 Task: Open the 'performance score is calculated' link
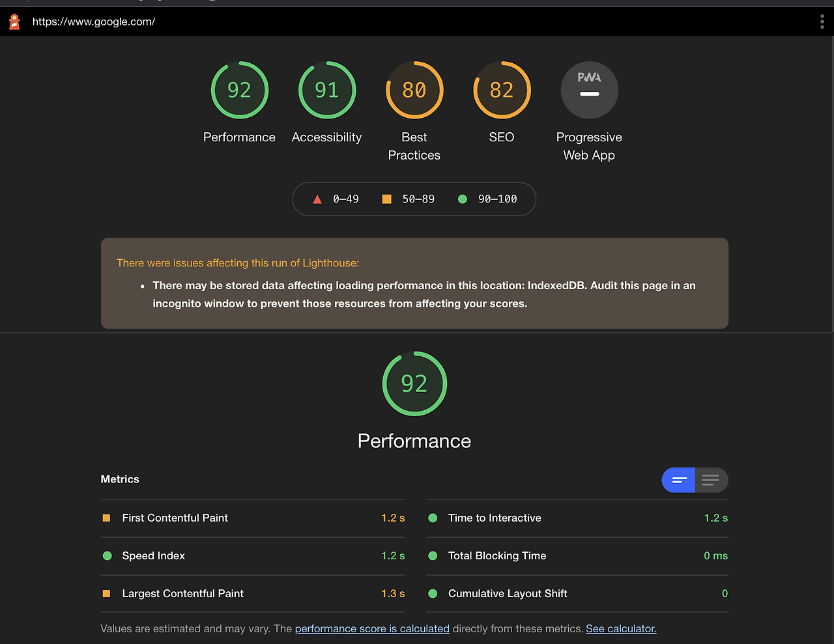click(372, 629)
